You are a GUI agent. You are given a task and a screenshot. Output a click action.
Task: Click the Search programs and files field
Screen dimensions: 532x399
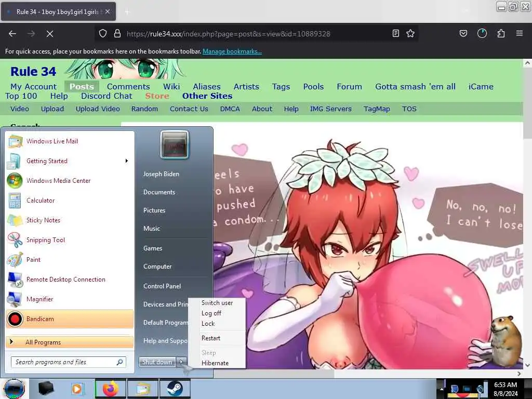click(x=69, y=362)
